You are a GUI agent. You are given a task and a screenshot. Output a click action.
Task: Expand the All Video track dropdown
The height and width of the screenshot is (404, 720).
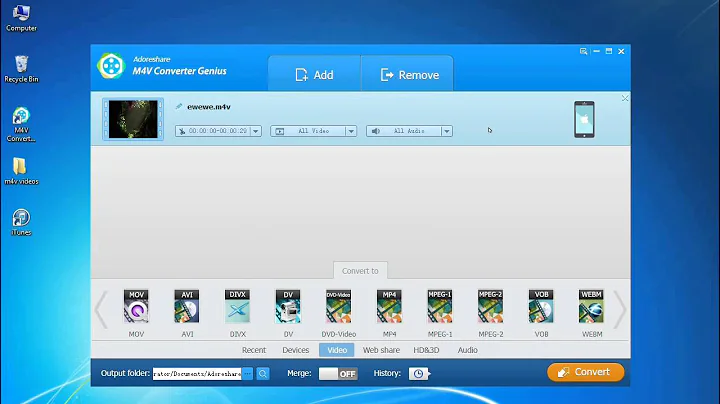pyautogui.click(x=351, y=131)
